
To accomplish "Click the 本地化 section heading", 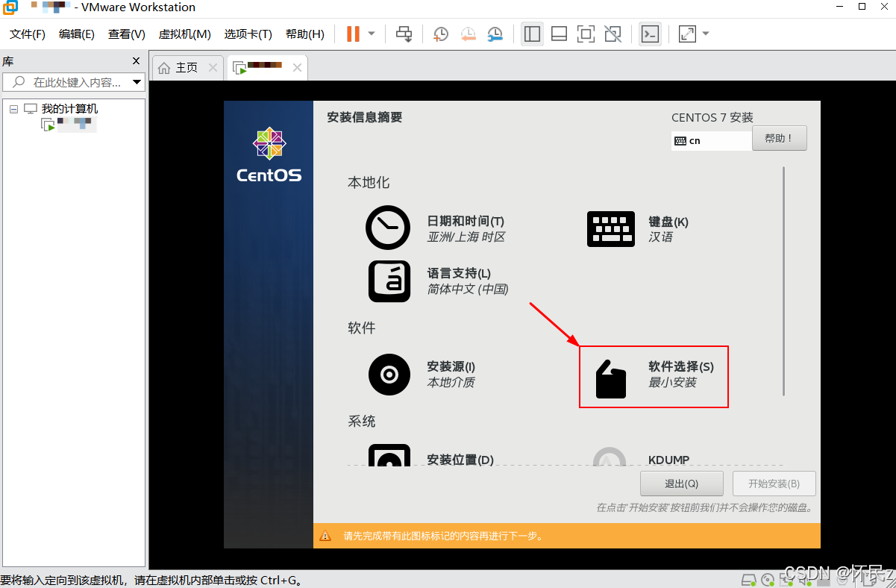I will [x=369, y=183].
